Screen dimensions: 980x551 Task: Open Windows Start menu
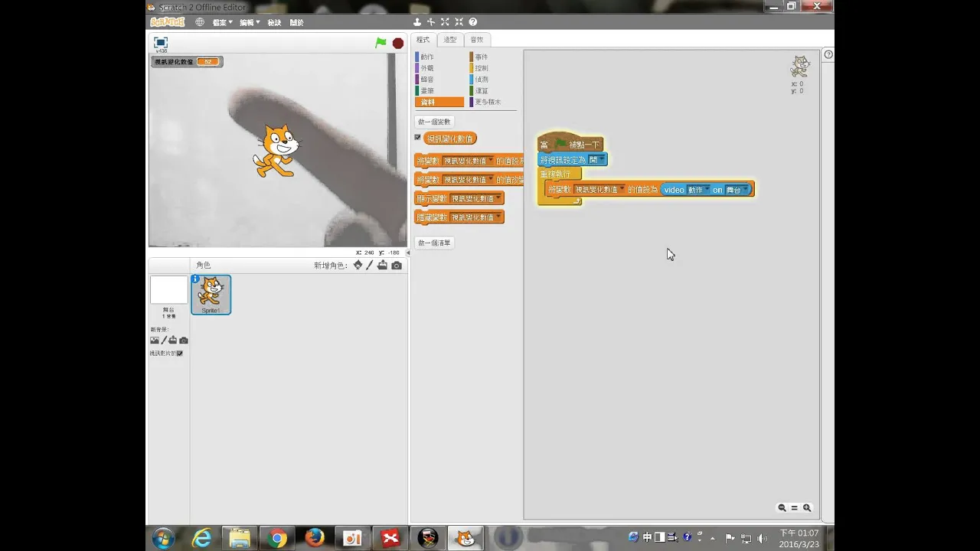coord(163,538)
